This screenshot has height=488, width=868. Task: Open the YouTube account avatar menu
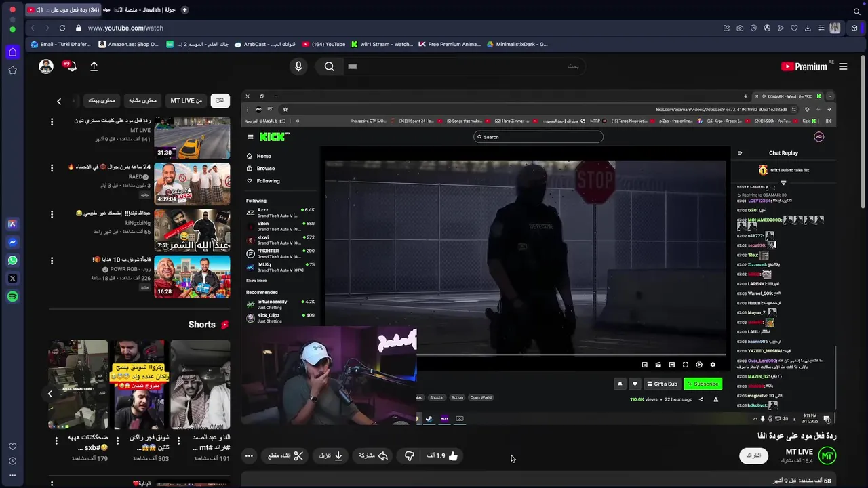pyautogui.click(x=46, y=66)
